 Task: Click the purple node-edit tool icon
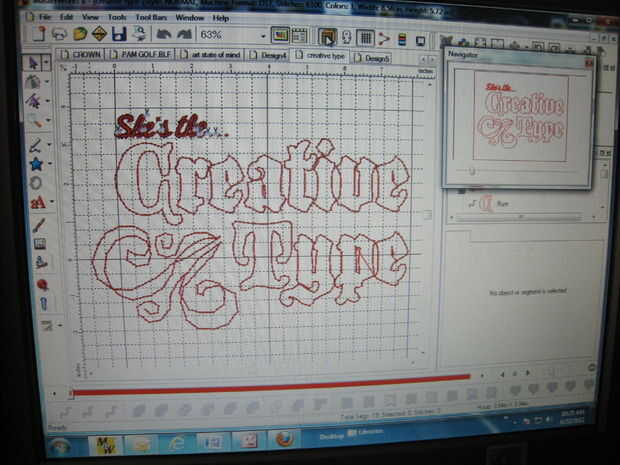[33, 101]
